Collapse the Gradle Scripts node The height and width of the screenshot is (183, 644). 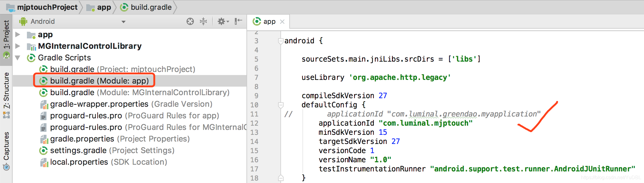click(18, 58)
